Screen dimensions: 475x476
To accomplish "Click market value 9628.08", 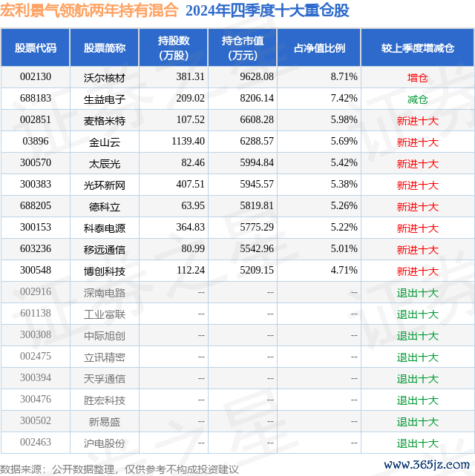I will click(257, 77).
